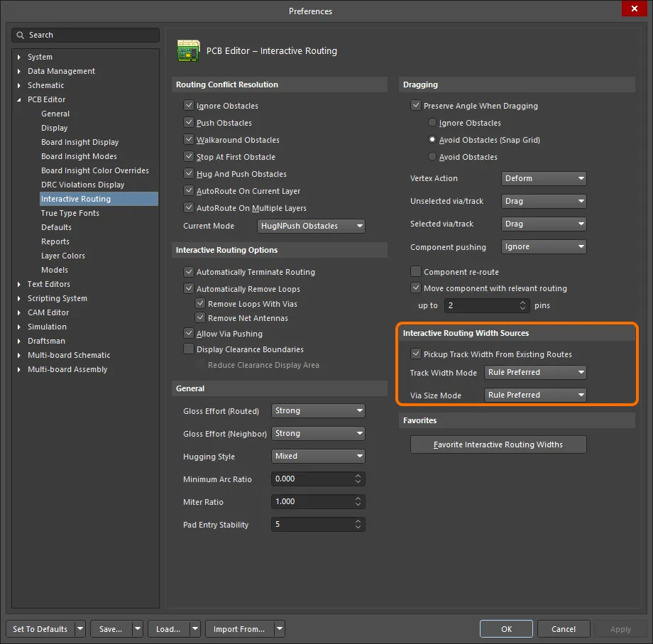Toggle Hug And Push Obstacles checkbox
Viewport: 653px width, 644px height.
[x=189, y=174]
